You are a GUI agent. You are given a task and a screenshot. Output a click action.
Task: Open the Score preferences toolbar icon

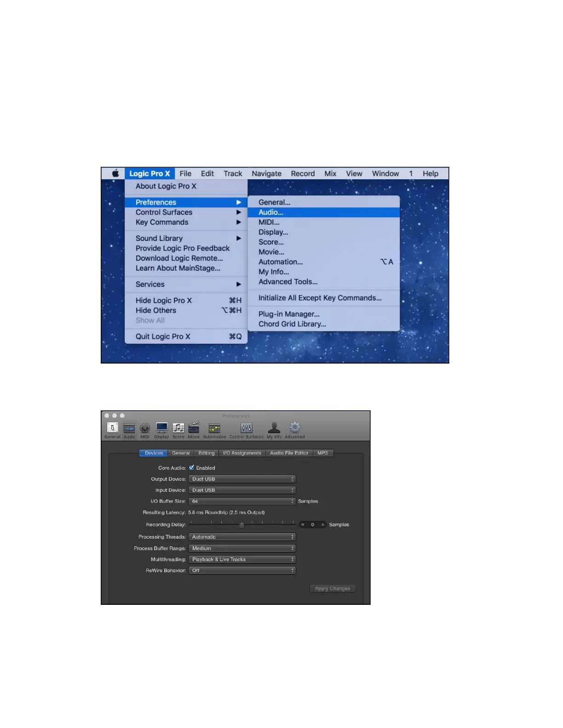click(x=178, y=431)
